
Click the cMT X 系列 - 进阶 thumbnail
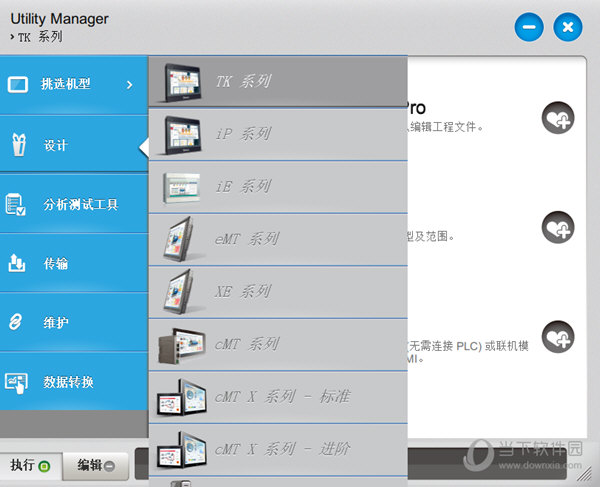click(x=182, y=450)
